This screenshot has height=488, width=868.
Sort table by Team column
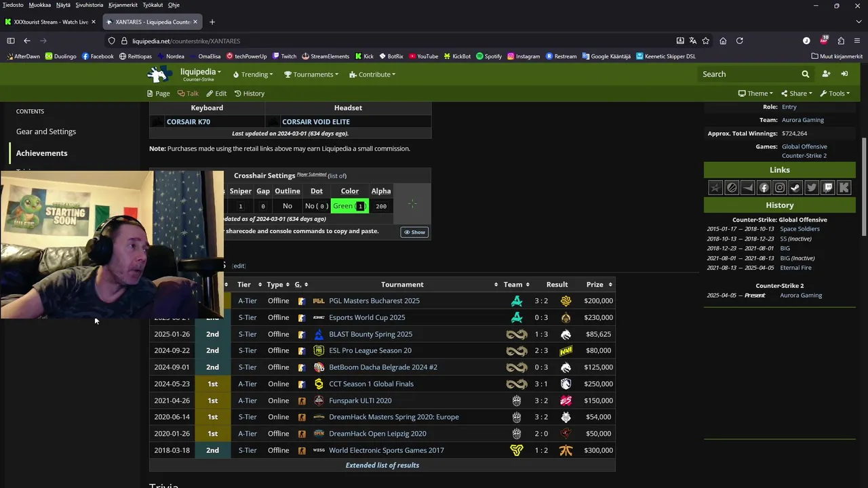[x=516, y=285]
